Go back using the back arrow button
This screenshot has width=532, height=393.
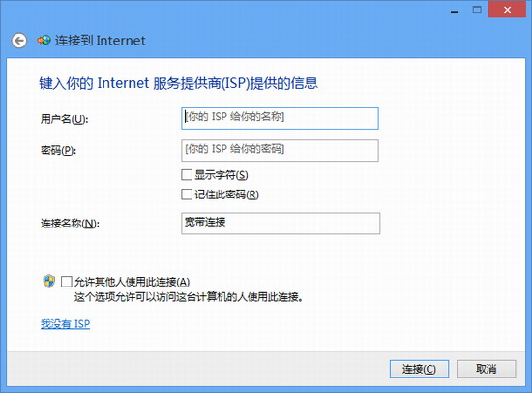coord(19,41)
